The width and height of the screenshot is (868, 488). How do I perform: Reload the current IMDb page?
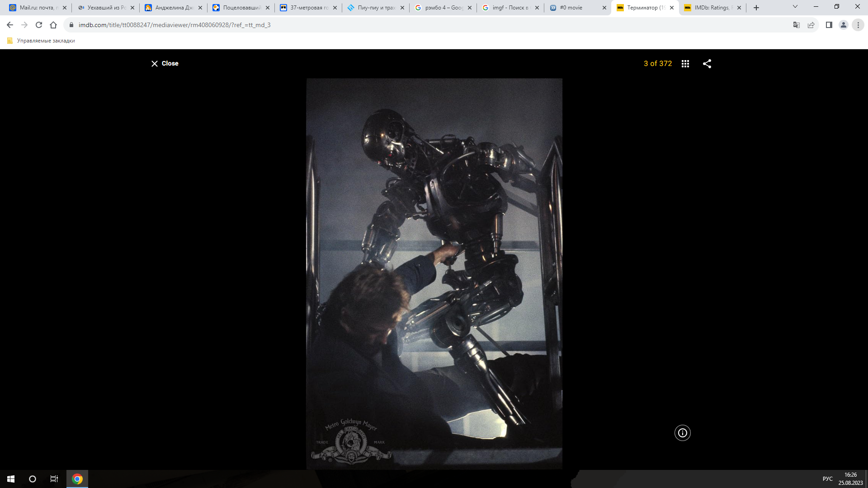[x=39, y=25]
